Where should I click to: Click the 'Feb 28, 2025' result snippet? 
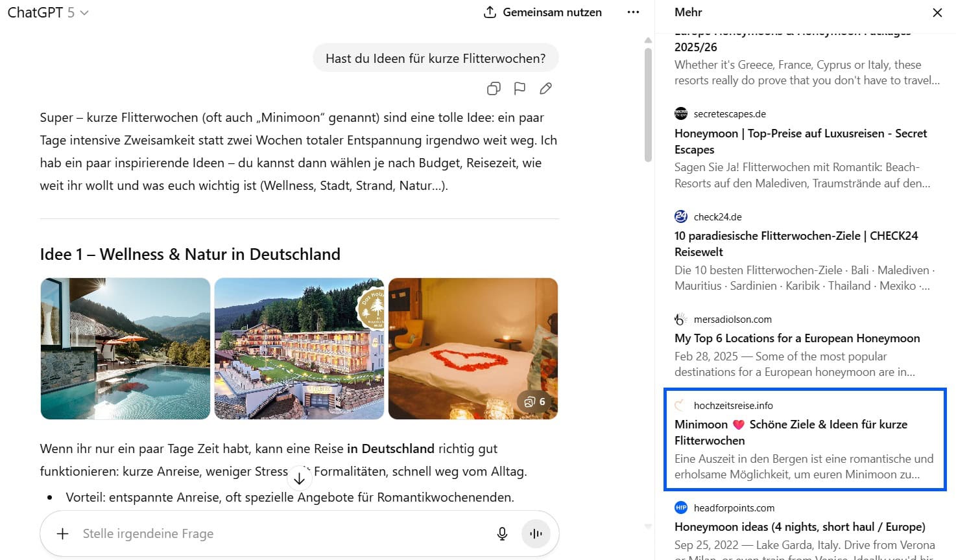click(x=795, y=364)
